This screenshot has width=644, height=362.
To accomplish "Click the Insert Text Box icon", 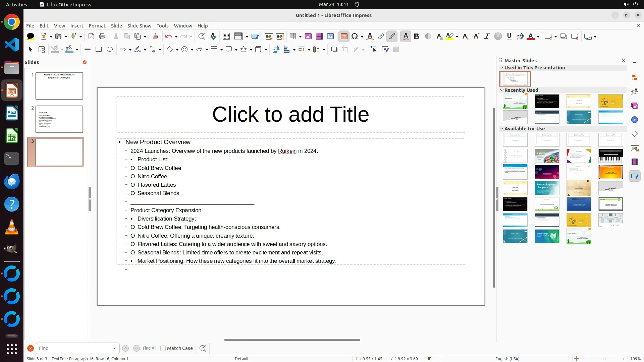I will pos(344,37).
